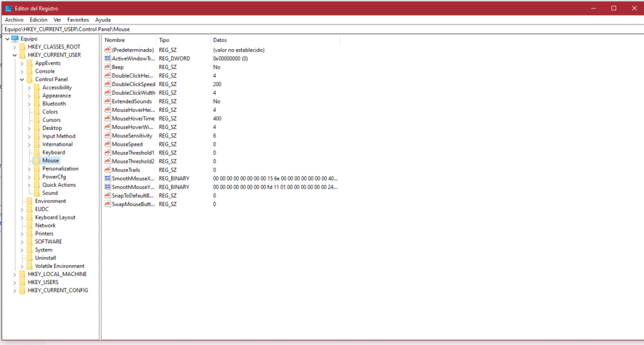644x345 pixels.
Task: Click the Registry Editor app icon in title bar
Action: [x=8, y=8]
